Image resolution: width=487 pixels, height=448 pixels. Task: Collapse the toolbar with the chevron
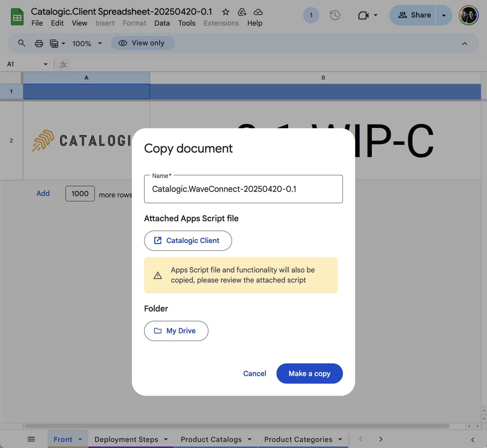pos(464,44)
